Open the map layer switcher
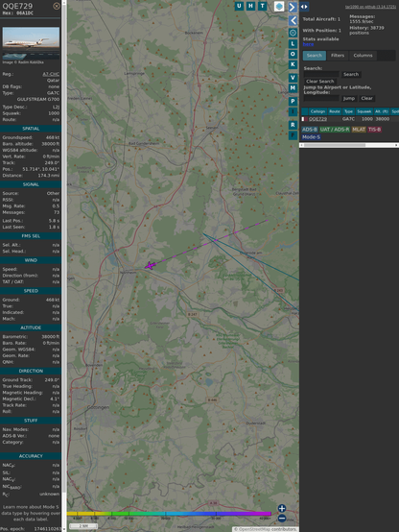 click(x=279, y=6)
